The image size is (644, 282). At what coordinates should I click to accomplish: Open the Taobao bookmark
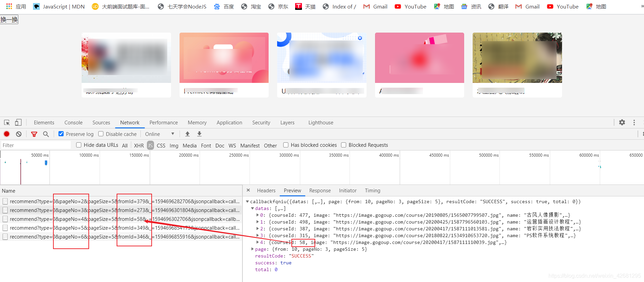point(251,6)
